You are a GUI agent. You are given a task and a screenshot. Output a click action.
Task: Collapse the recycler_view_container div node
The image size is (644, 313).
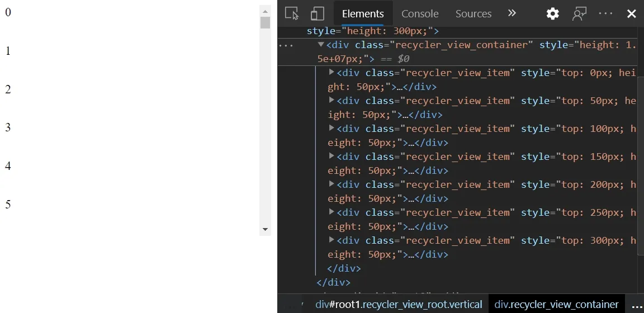[x=321, y=45]
